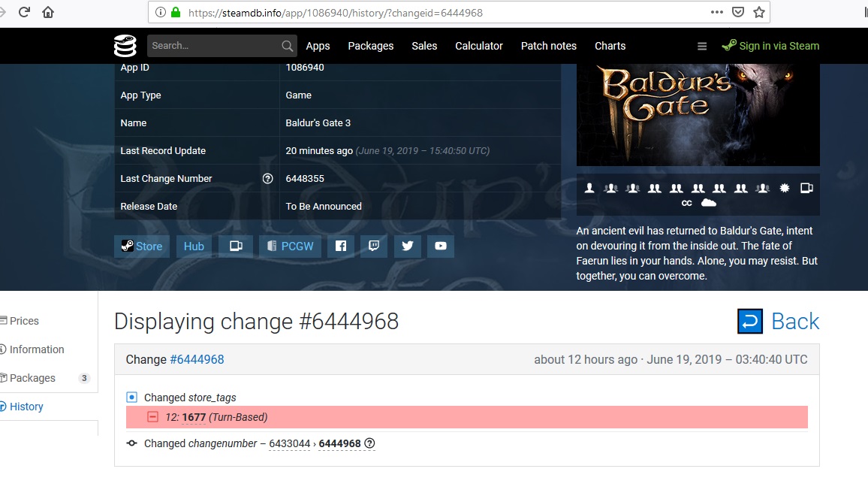Open change #6444968 link
Screen dimensions: 868x502
pyautogui.click(x=197, y=360)
